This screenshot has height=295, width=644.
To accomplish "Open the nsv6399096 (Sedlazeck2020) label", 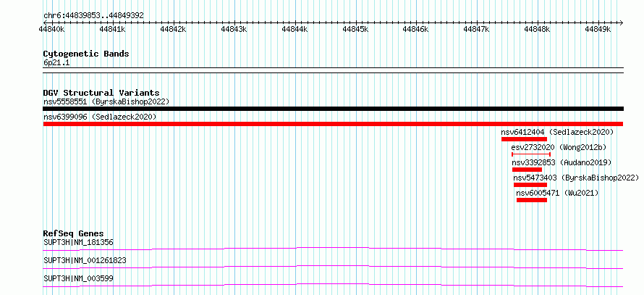I will tap(100, 117).
